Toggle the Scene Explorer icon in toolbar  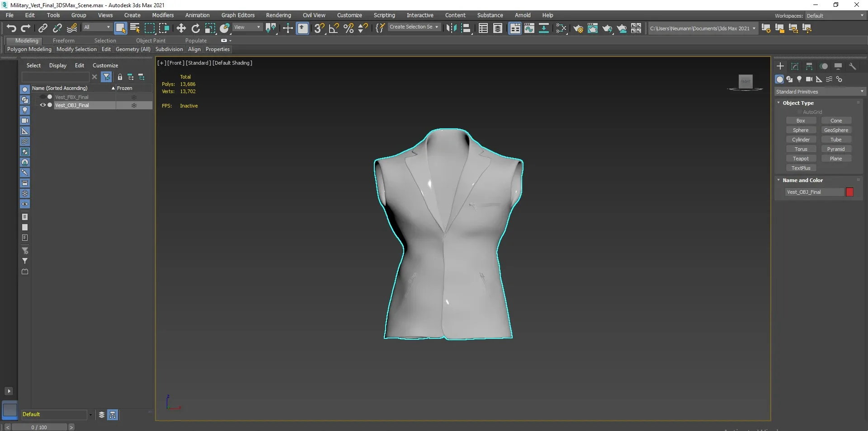[483, 28]
